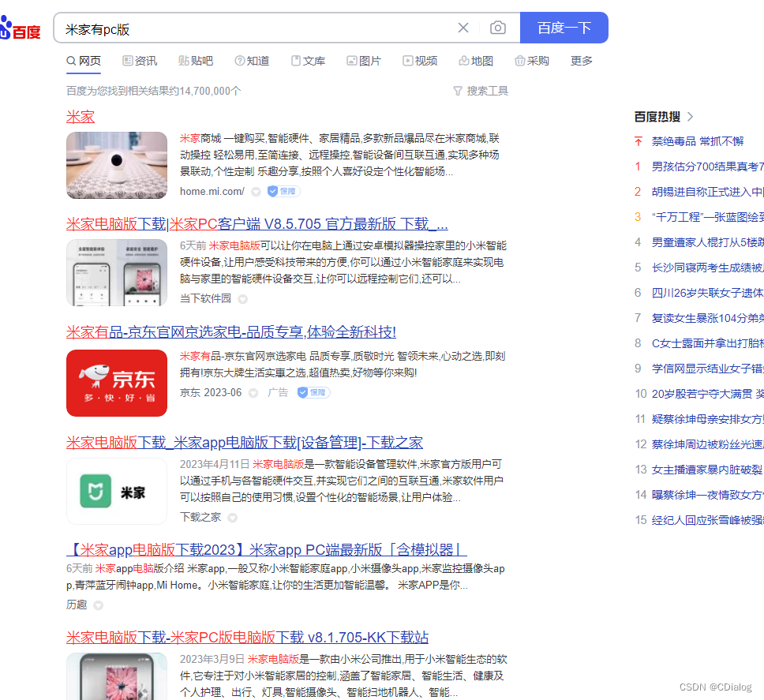This screenshot has height=700, width=764.
Task: Open the 文库 tab
Action: [x=308, y=61]
